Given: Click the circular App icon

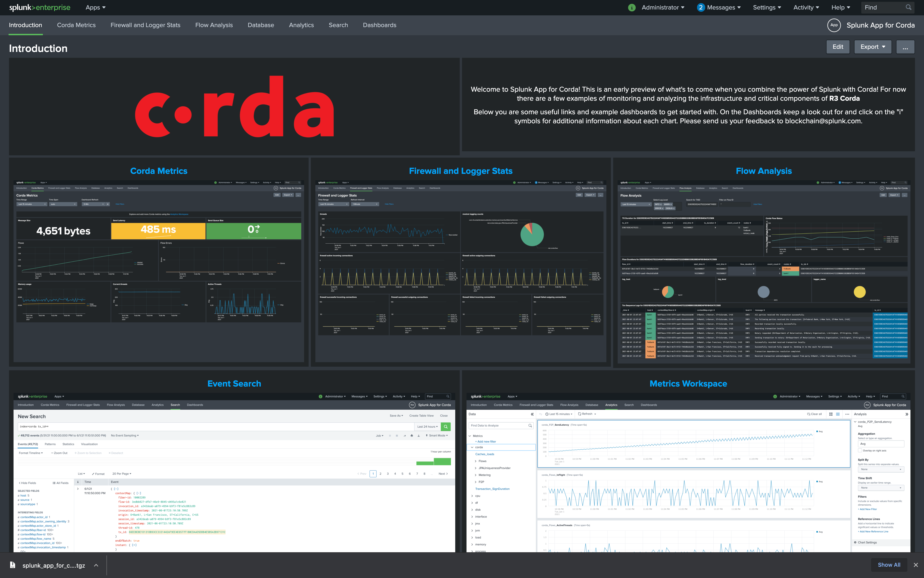Looking at the screenshot, I should [834, 25].
